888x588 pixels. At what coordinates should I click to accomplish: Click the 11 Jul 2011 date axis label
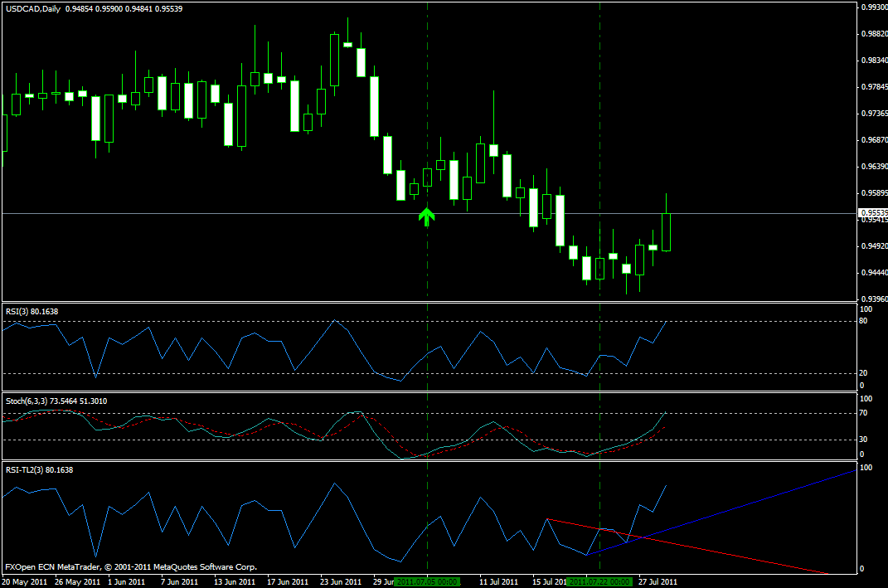coord(499,581)
